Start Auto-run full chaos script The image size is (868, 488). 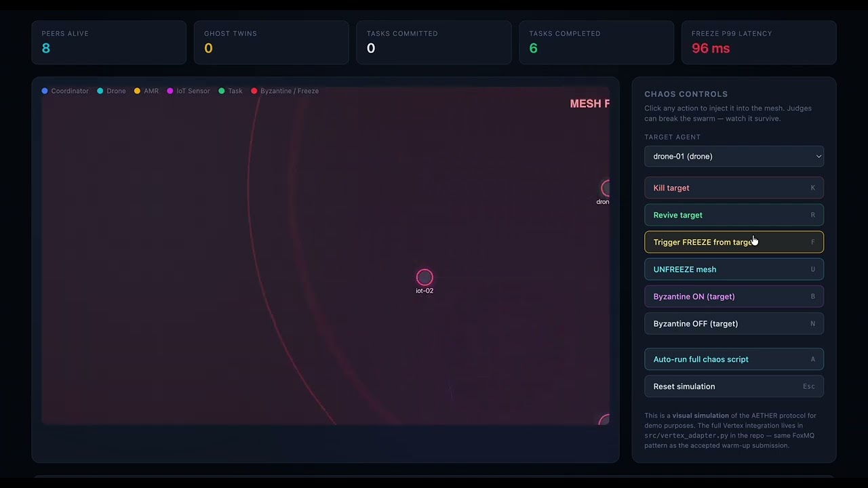click(734, 359)
